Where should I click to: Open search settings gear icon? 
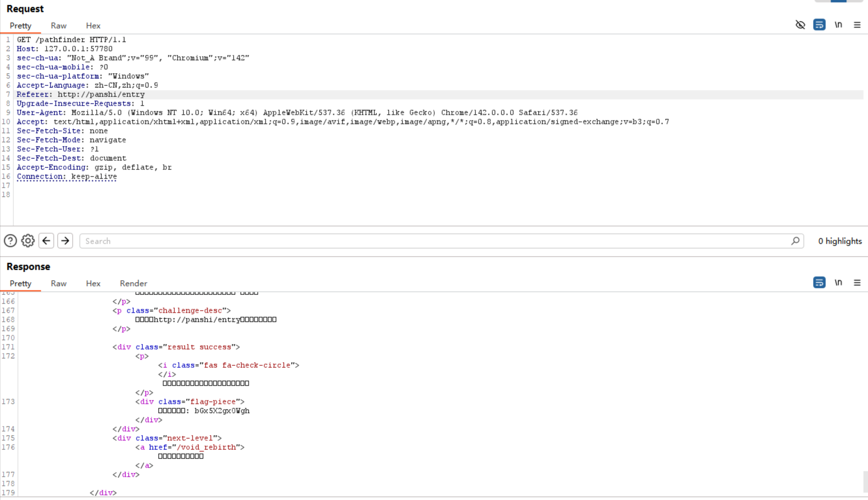click(28, 241)
